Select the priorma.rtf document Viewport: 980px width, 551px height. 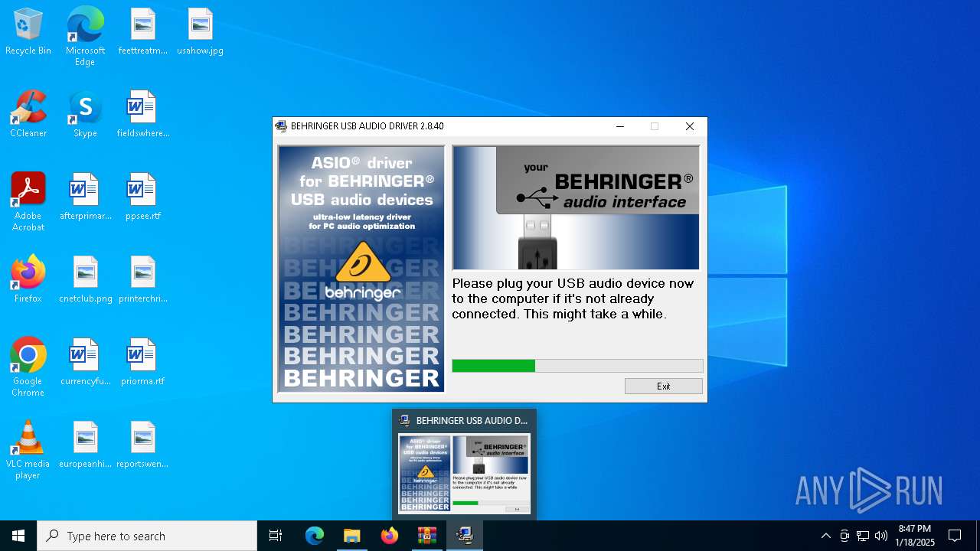tap(142, 363)
